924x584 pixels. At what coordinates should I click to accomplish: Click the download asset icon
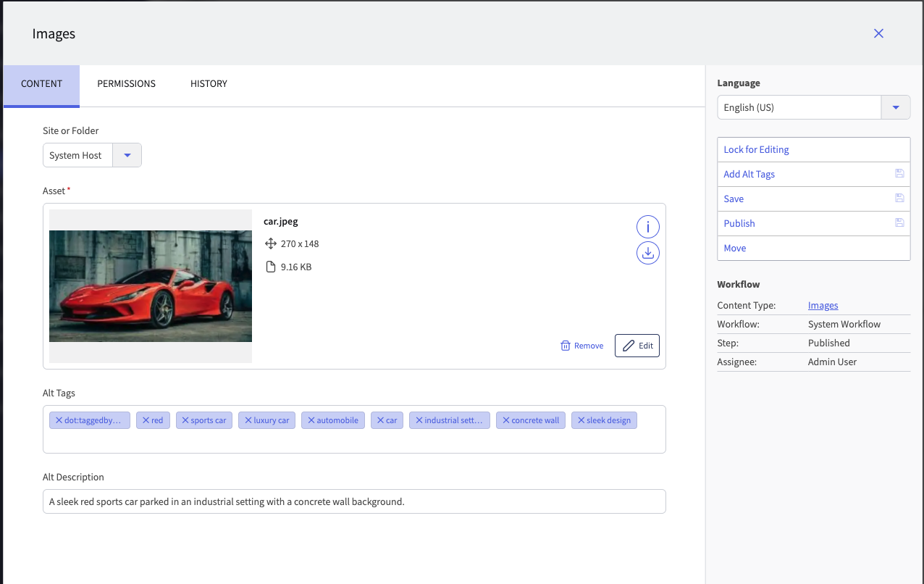[647, 253]
